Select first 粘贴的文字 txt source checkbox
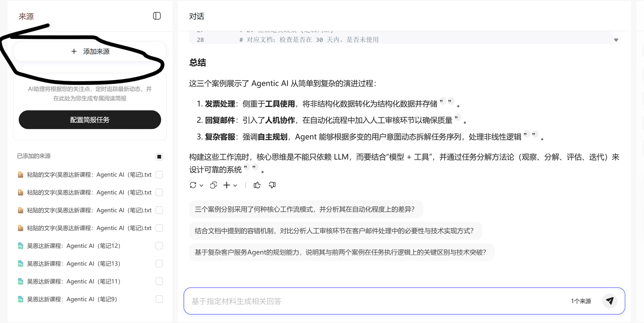Screen dimensions: 644x323 [x=159, y=174]
